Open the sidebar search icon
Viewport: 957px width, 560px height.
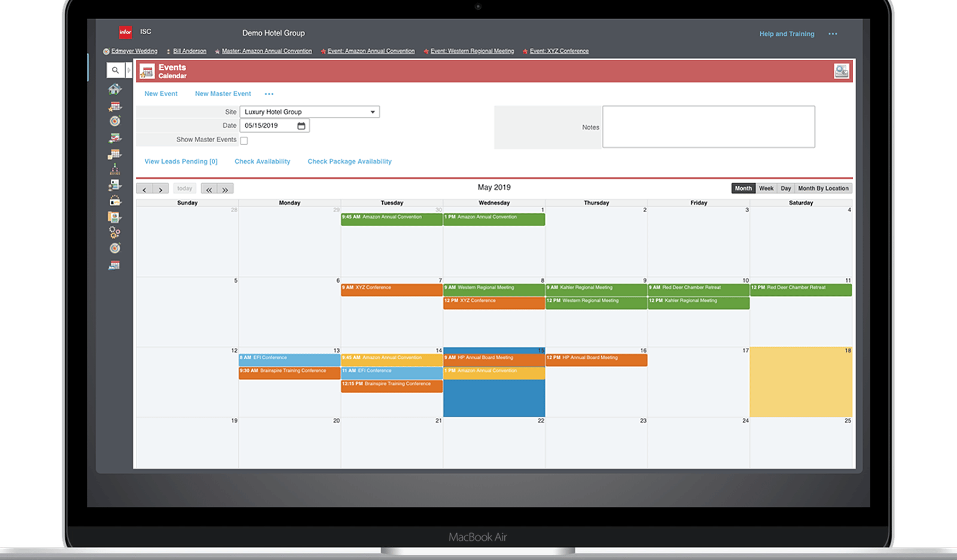point(115,70)
